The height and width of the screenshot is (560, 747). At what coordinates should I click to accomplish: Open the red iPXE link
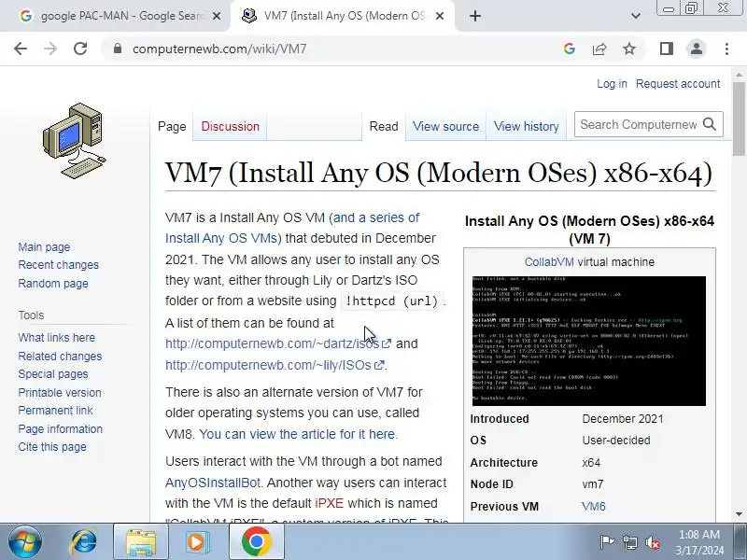pyautogui.click(x=330, y=503)
